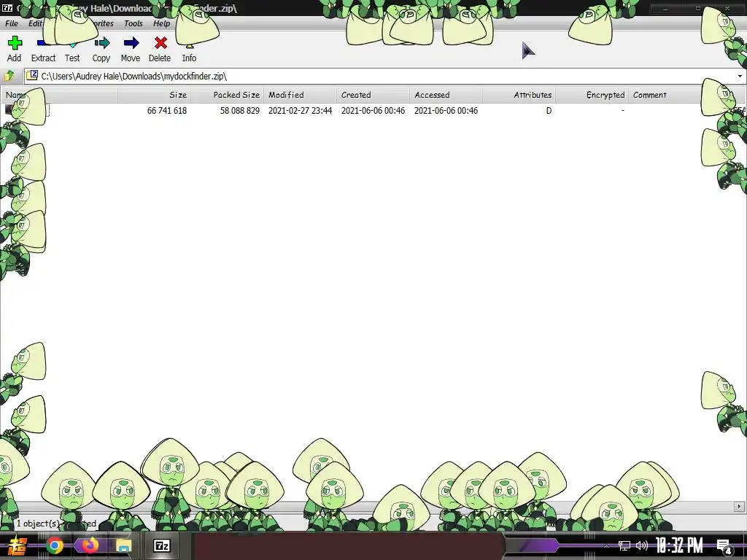Click the modified date 2021-02-27 23:44

pyautogui.click(x=300, y=111)
